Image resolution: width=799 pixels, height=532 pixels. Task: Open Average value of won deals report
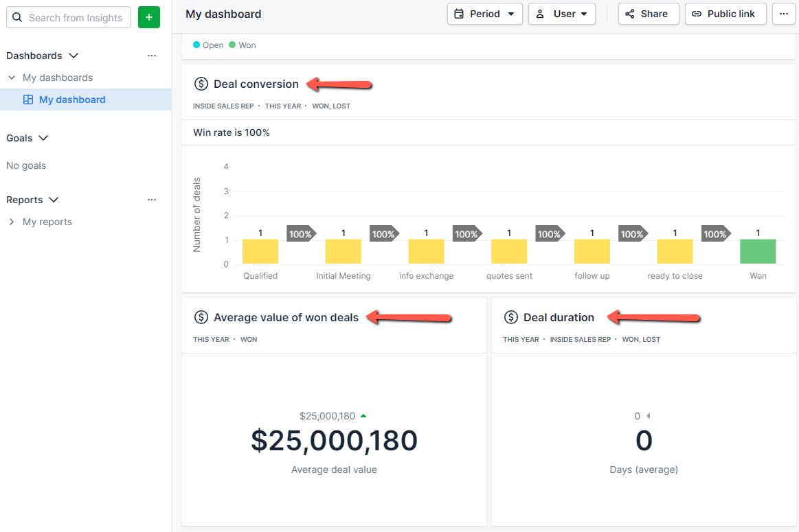(x=286, y=317)
